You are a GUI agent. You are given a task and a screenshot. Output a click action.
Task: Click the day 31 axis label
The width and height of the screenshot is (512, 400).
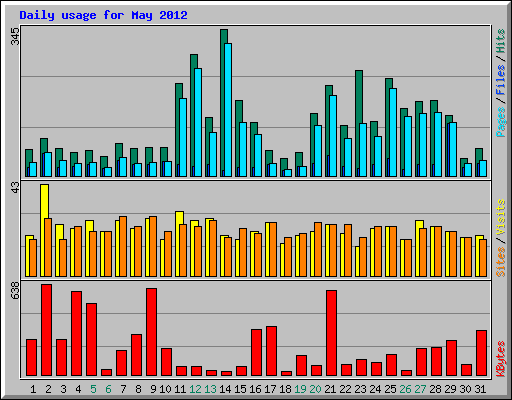pyautogui.click(x=480, y=389)
